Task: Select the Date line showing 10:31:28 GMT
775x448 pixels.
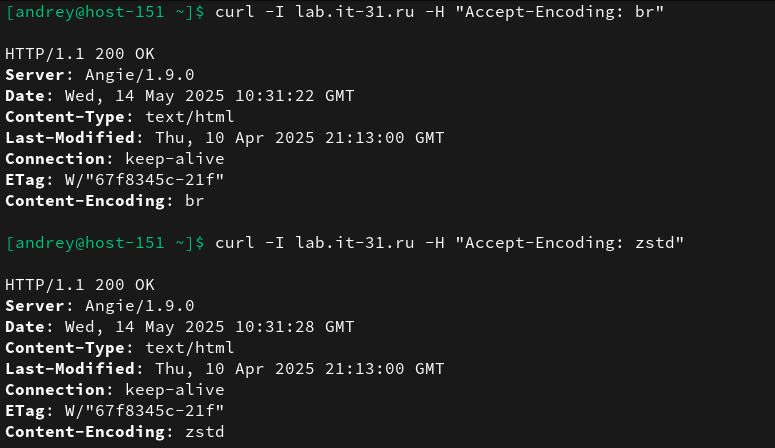Action: click(x=180, y=327)
